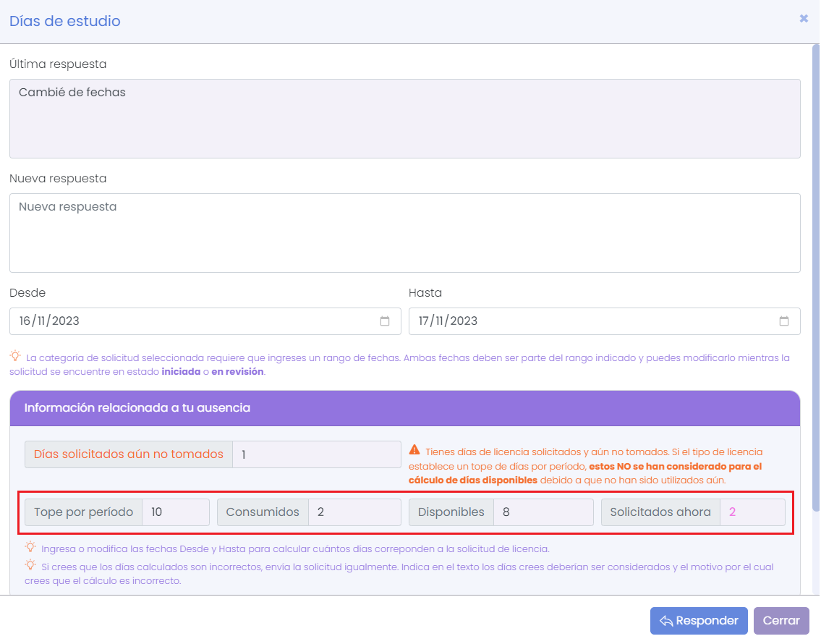Image resolution: width=821 pixels, height=644 pixels.
Task: Select the Solicitados ahora value field
Action: point(752,512)
